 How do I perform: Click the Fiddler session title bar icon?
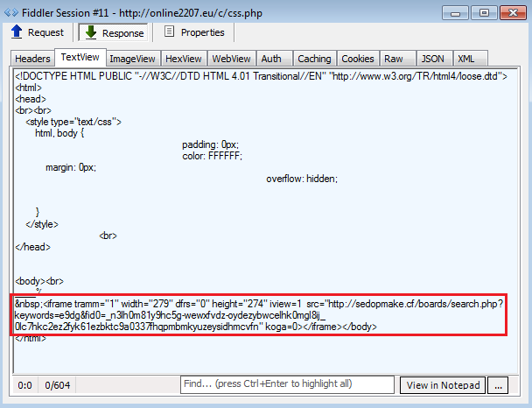tap(10, 13)
